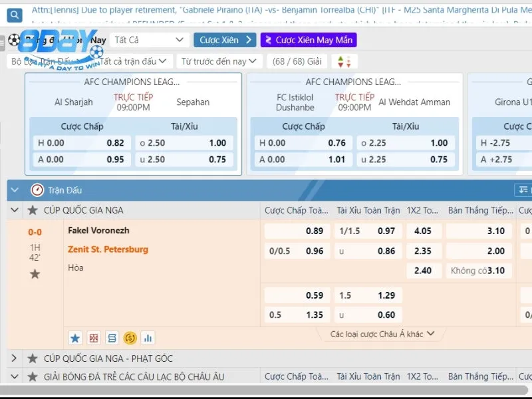Click the Cược Chấp Toà... column header
Viewport: 532px width, 399px height.
296,210
